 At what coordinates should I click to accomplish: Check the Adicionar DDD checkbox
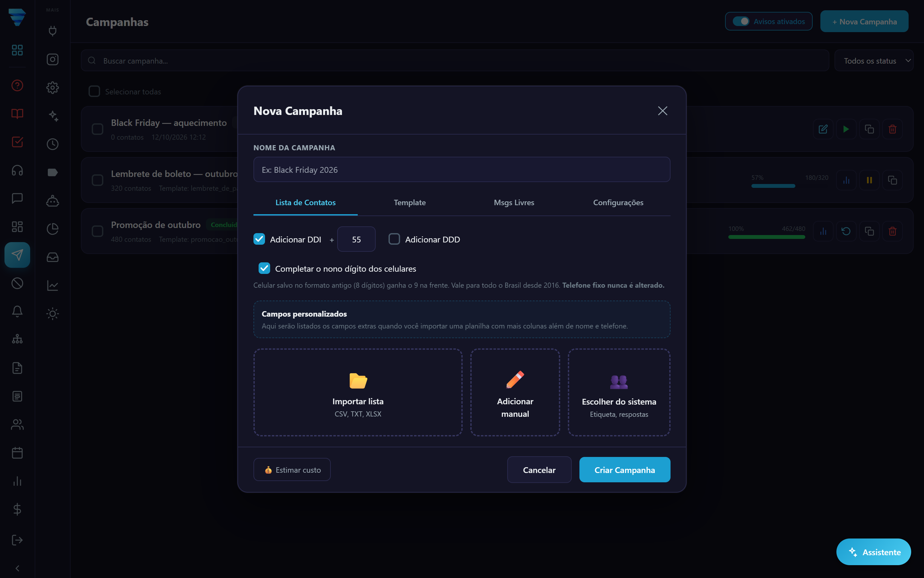[x=394, y=239]
